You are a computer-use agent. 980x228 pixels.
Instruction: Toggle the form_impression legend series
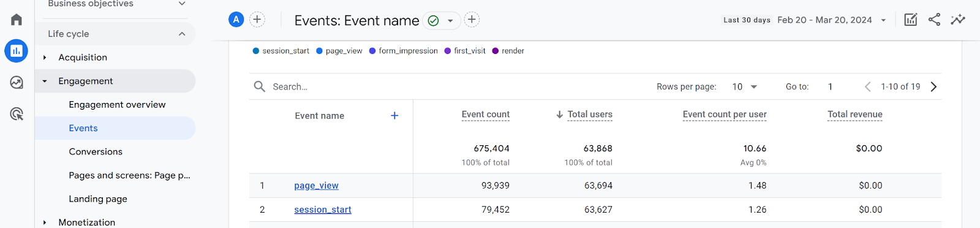click(404, 51)
